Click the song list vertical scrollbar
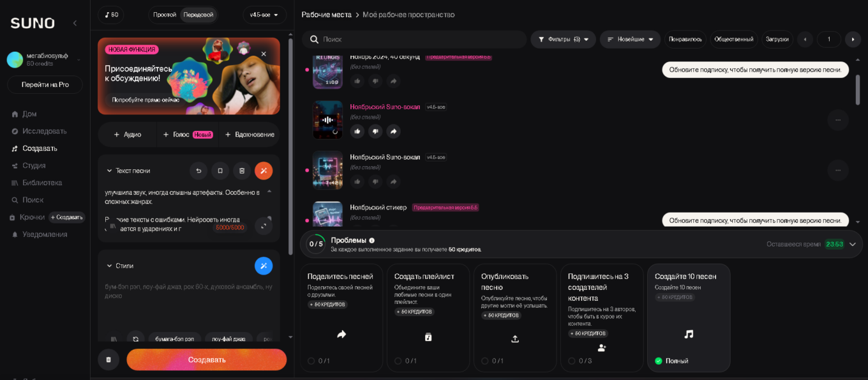 click(x=857, y=89)
